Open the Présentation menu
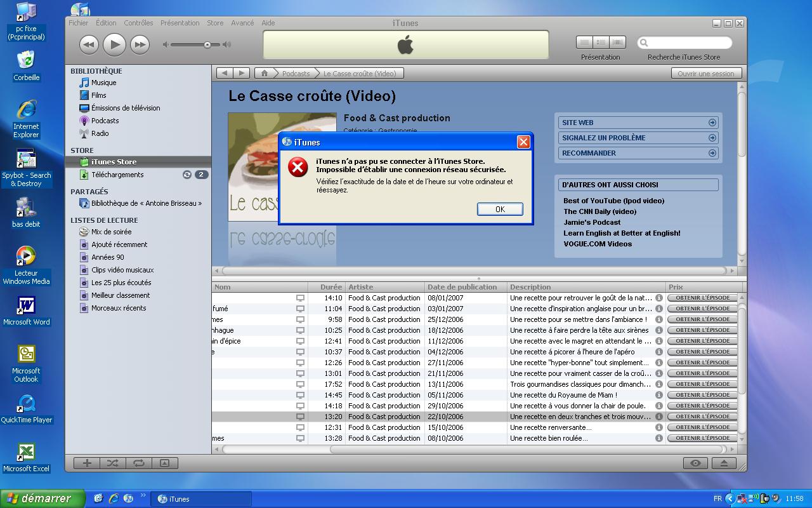 click(180, 23)
